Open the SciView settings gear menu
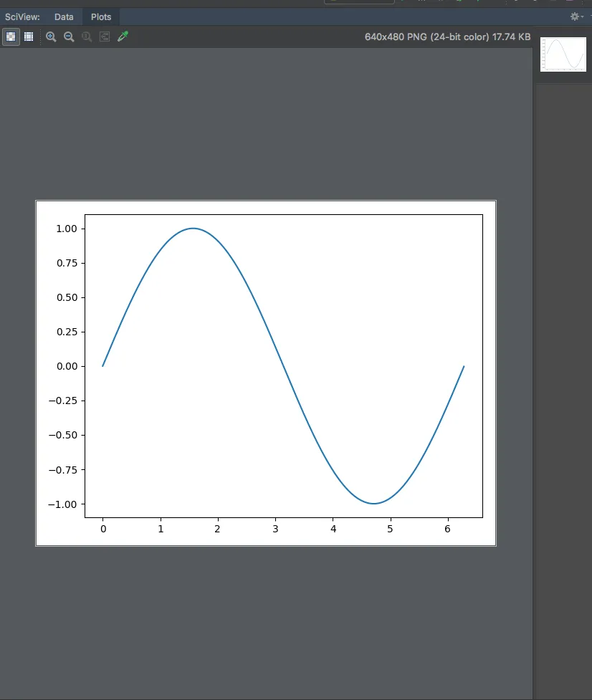 (x=577, y=16)
